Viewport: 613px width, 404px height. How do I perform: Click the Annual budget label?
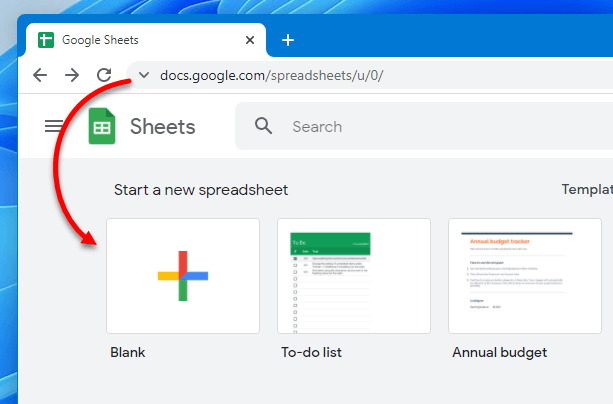click(499, 353)
